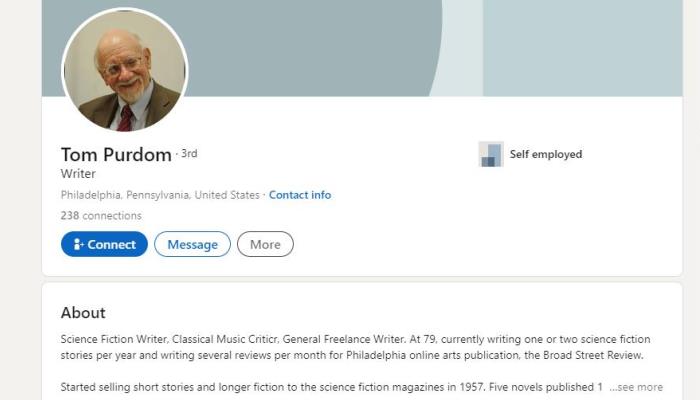Viewport: 700px width, 400px height.
Task: Click the Writer headline text
Action: pyautogui.click(x=78, y=174)
